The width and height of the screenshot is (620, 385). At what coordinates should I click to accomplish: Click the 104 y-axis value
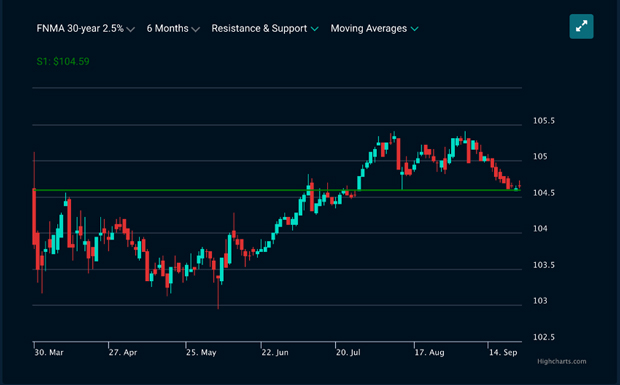coord(540,228)
